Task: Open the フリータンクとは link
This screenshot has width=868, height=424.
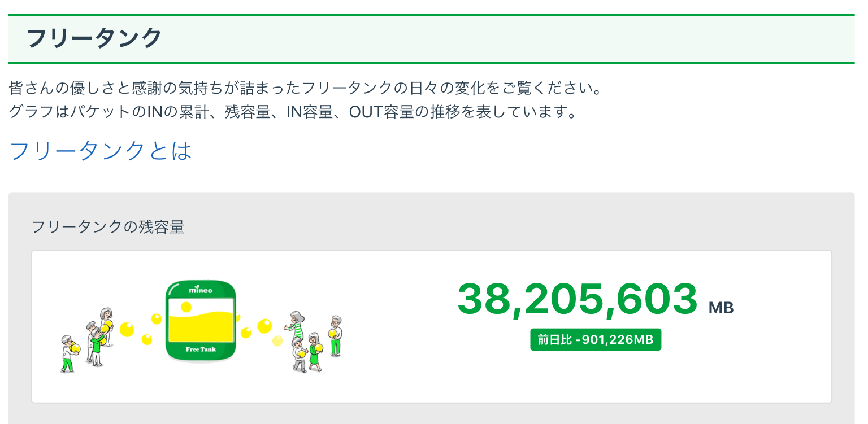Action: 101,151
